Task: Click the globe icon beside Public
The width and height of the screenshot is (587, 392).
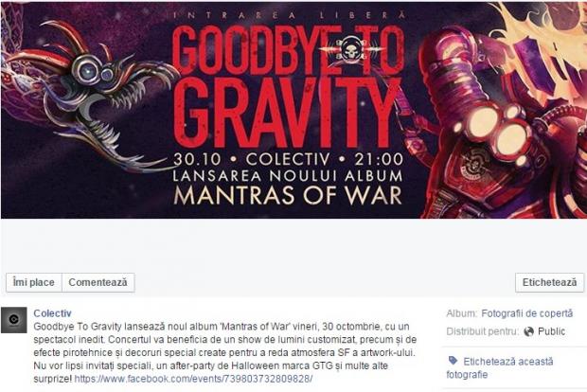Action: coord(528,331)
